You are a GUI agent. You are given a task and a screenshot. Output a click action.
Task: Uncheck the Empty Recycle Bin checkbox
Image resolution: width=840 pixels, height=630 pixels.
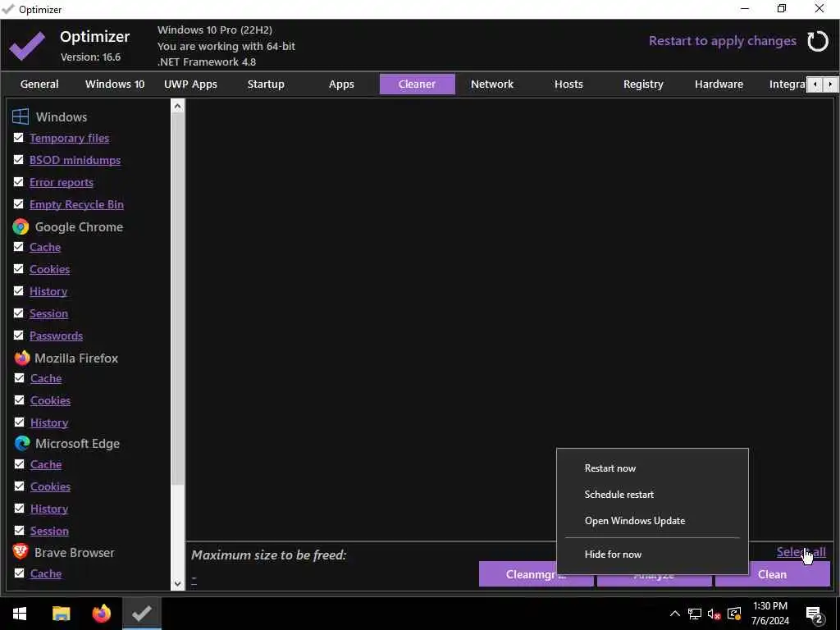pyautogui.click(x=19, y=203)
